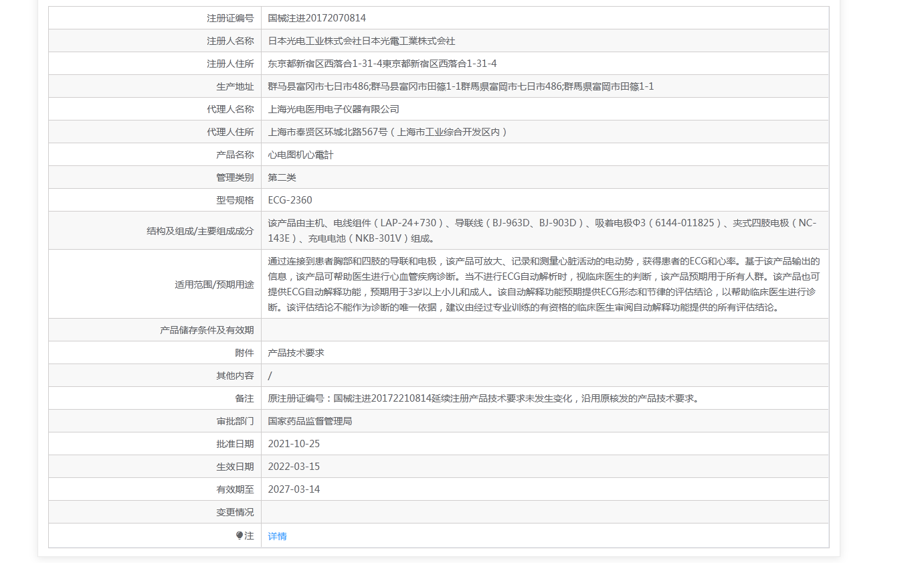Click the 结构及组成/主要组成成分 label

click(x=201, y=231)
